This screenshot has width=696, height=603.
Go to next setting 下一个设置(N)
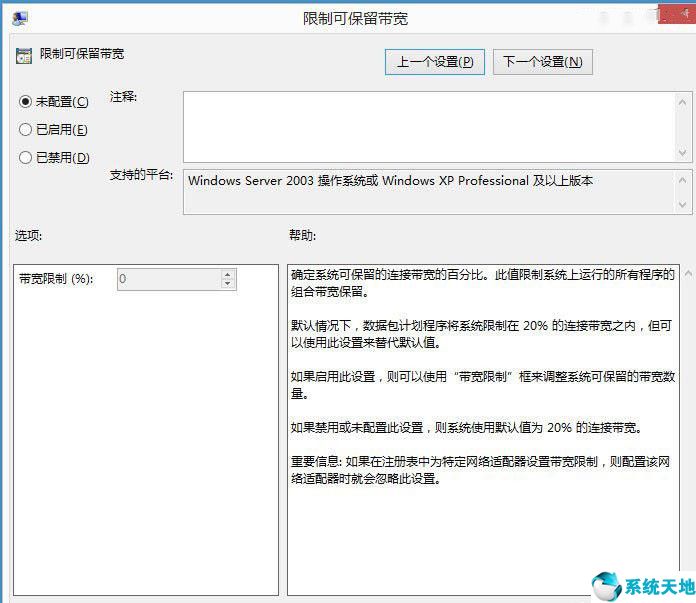(x=542, y=62)
